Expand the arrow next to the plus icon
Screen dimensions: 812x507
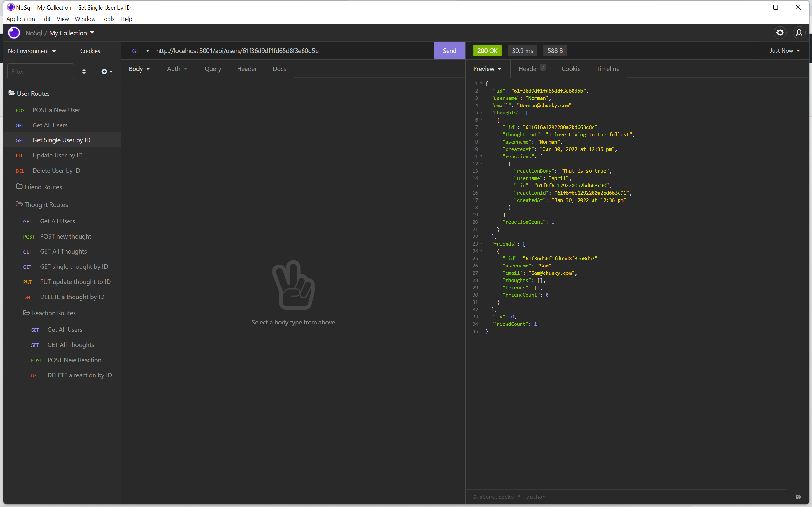pos(111,71)
